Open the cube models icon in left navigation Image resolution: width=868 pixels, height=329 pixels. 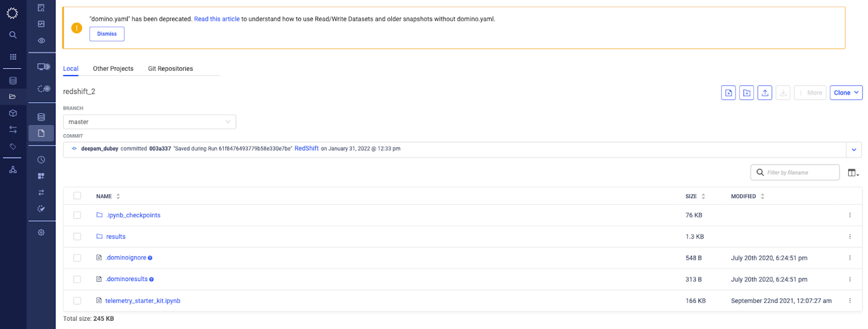(x=13, y=113)
